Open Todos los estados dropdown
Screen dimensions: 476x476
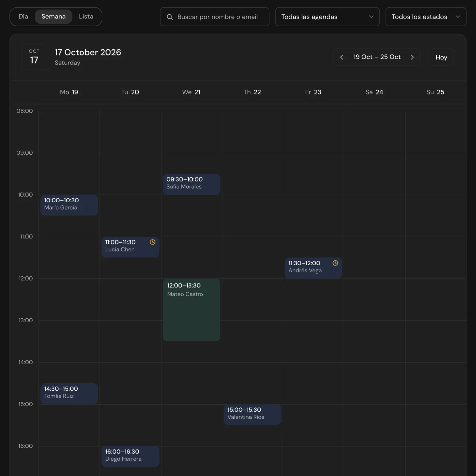click(x=426, y=17)
